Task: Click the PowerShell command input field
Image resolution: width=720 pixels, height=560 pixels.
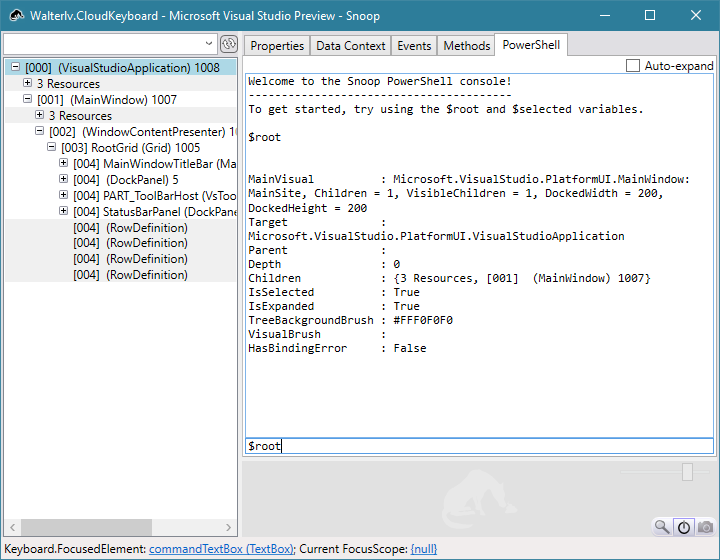Action: point(480,446)
